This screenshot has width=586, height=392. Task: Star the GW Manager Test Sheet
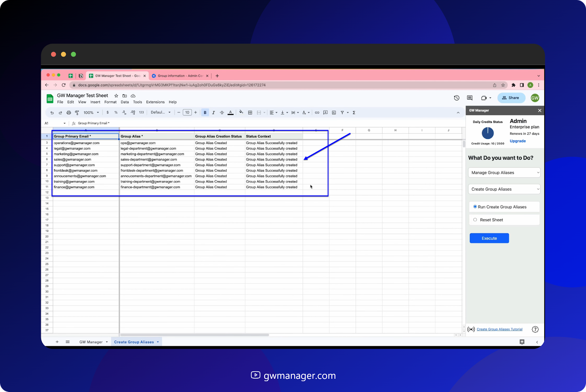116,96
